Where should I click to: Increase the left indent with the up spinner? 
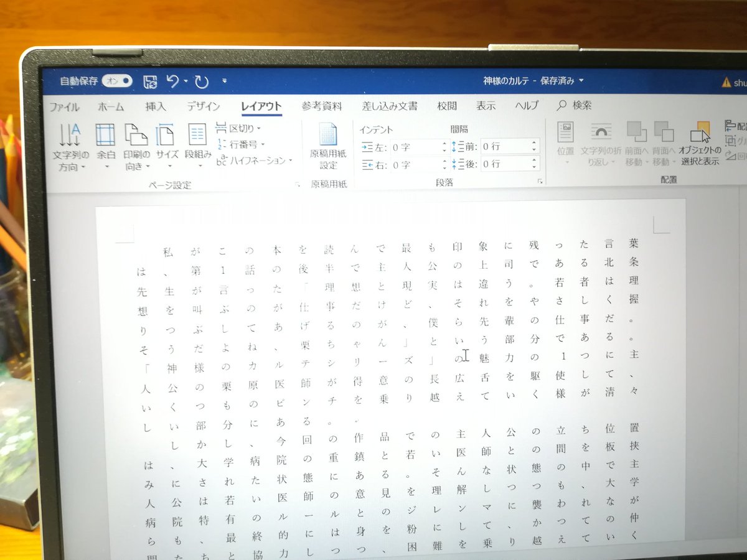click(x=444, y=144)
